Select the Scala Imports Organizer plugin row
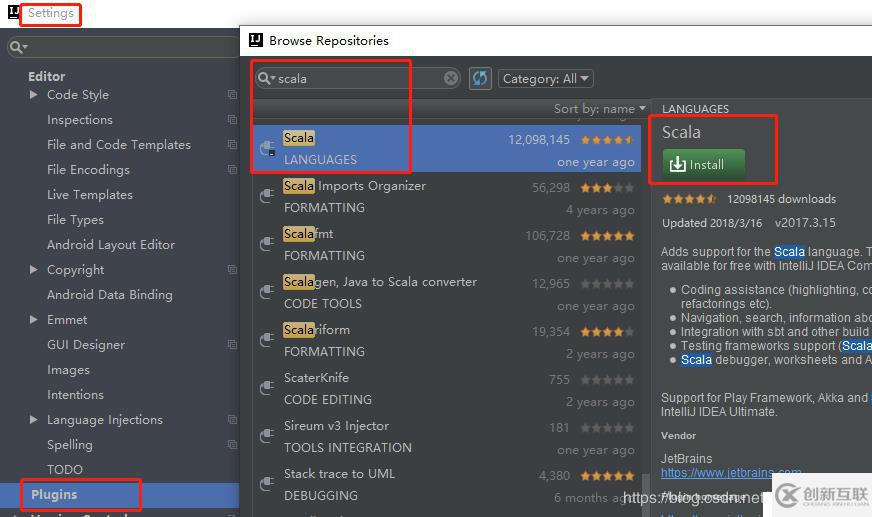The width and height of the screenshot is (872, 517). tap(447, 196)
